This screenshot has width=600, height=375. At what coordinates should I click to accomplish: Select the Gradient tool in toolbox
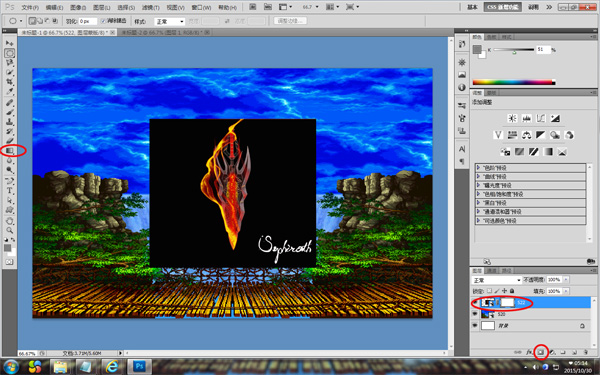coord(10,150)
